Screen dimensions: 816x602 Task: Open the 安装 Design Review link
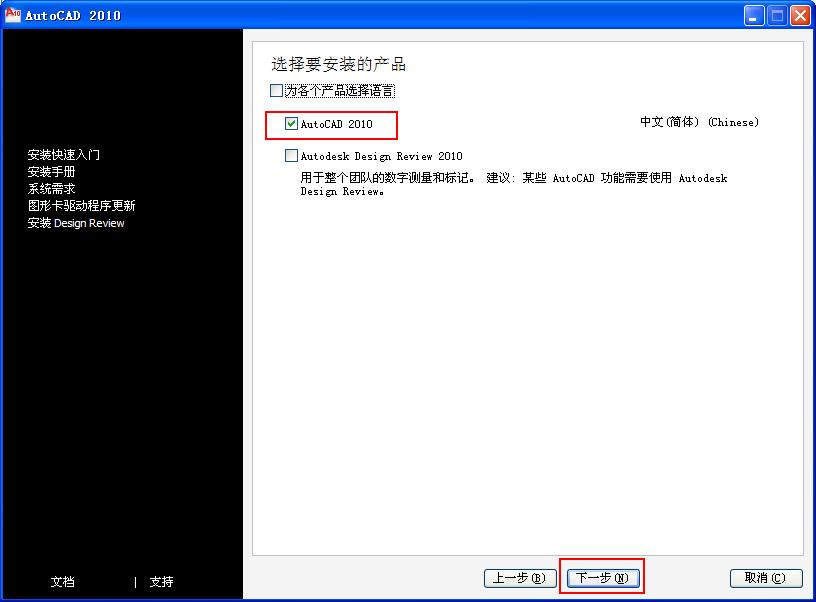(76, 223)
